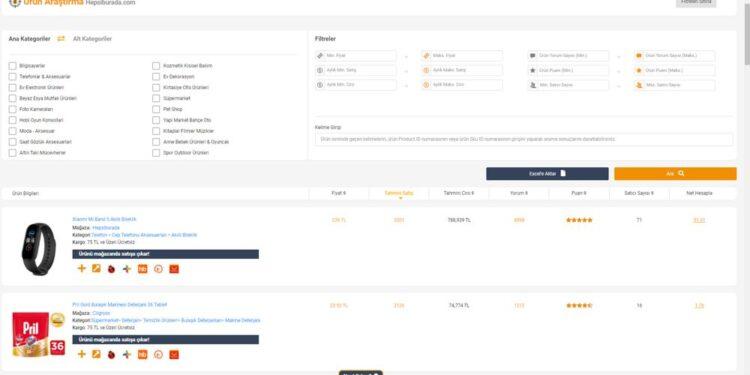Screen dimensions: 750x375
Task: Sort results by the Fiyat column
Action: click(x=339, y=193)
